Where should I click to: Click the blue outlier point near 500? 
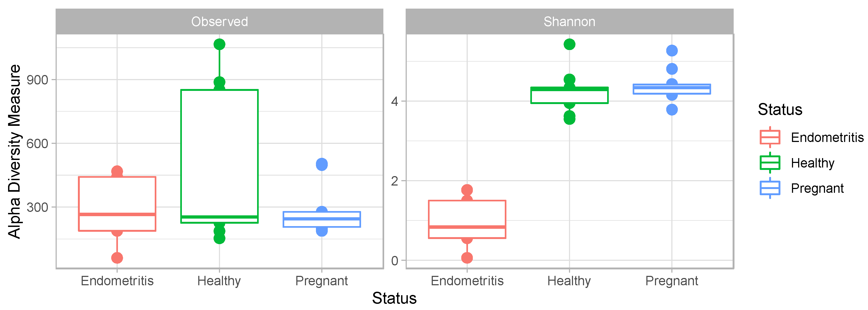coord(322,165)
